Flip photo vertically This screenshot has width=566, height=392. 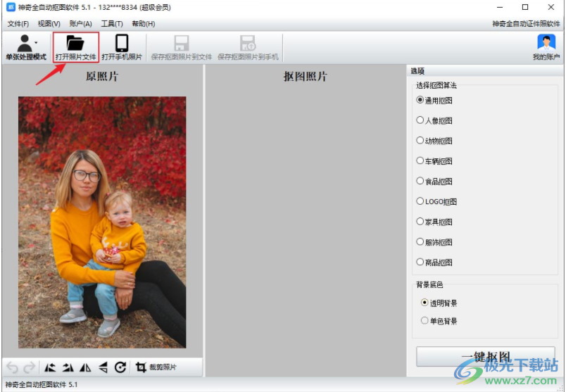[103, 367]
